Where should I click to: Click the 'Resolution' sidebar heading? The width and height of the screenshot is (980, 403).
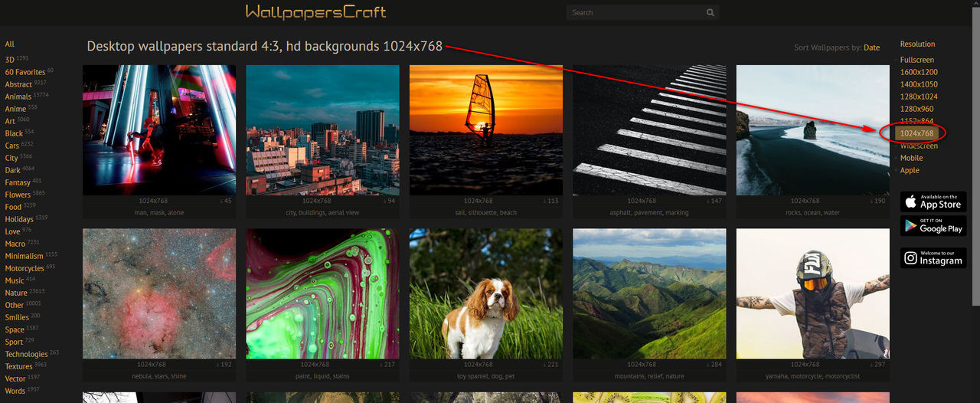917,44
